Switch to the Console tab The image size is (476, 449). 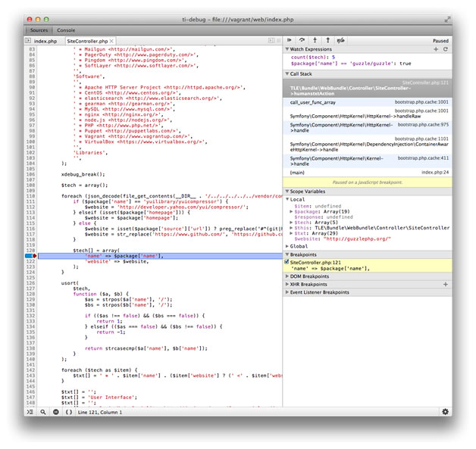point(66,30)
